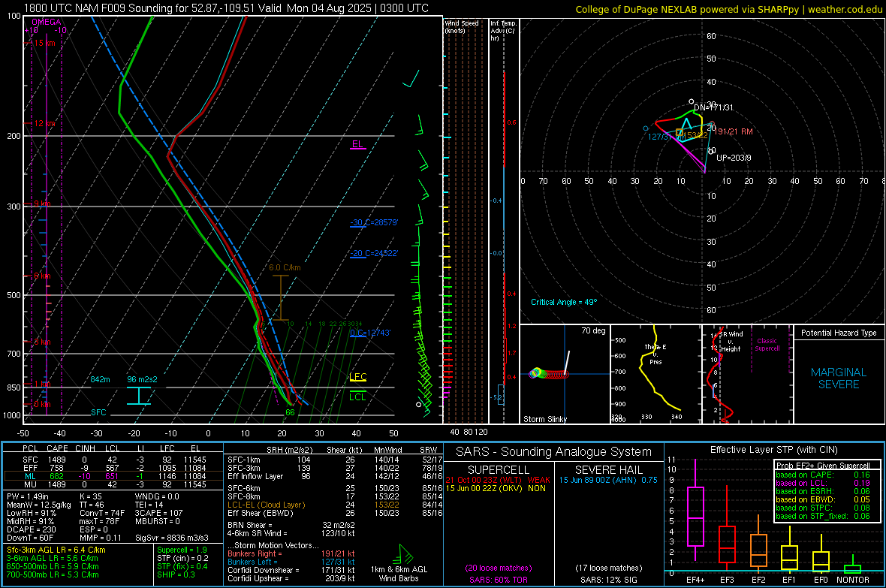
Task: Click the brown 6.0 C/km lapse rate bracket
Action: click(x=281, y=298)
